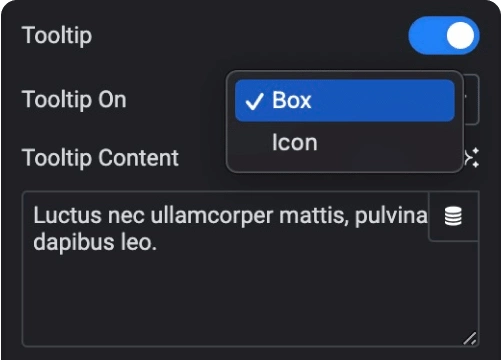Click the checkmark next to Box
The height and width of the screenshot is (360, 501).
(255, 101)
